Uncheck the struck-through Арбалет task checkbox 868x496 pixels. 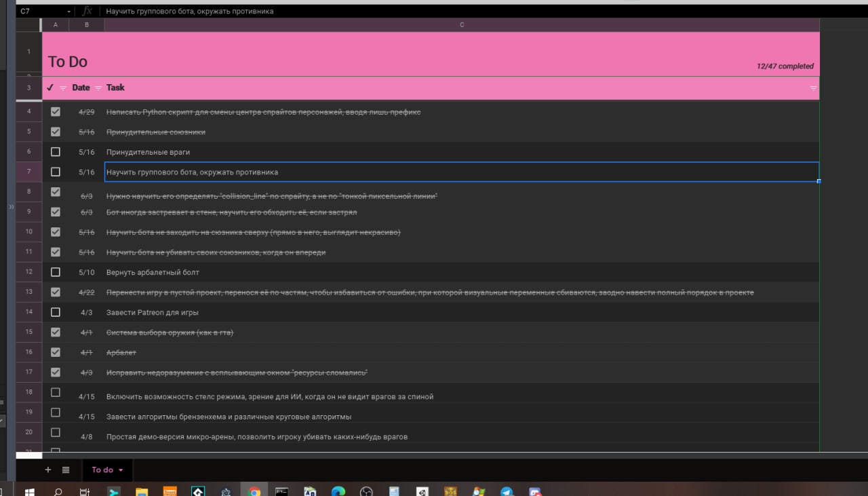(x=56, y=352)
